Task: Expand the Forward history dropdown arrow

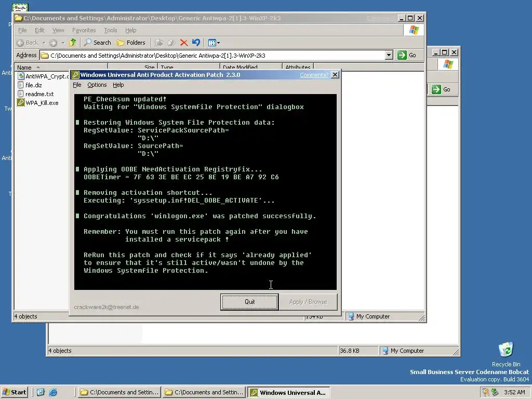Action: coord(63,43)
